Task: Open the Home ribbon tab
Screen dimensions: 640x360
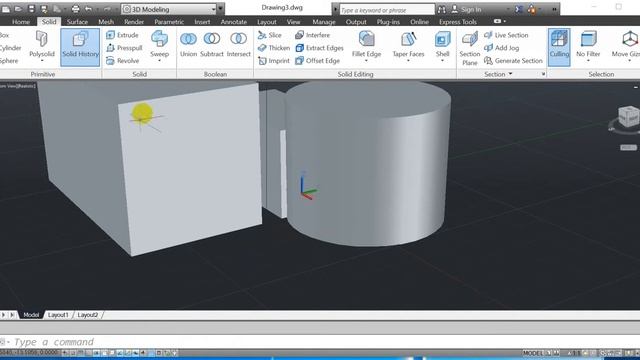Action: tap(21, 22)
